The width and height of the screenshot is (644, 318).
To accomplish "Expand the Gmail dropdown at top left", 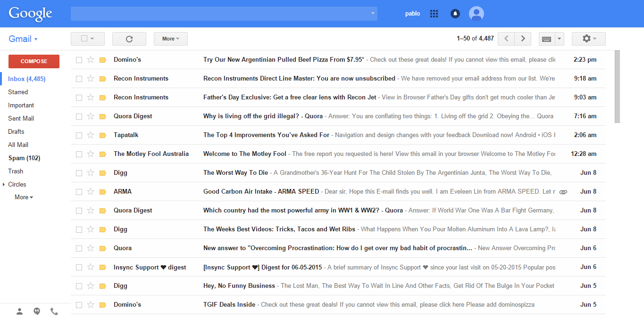I will (x=35, y=38).
